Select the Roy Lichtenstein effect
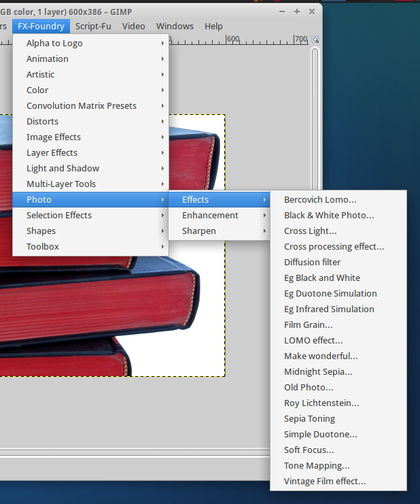Screen dimensions: 420x504 (x=321, y=403)
